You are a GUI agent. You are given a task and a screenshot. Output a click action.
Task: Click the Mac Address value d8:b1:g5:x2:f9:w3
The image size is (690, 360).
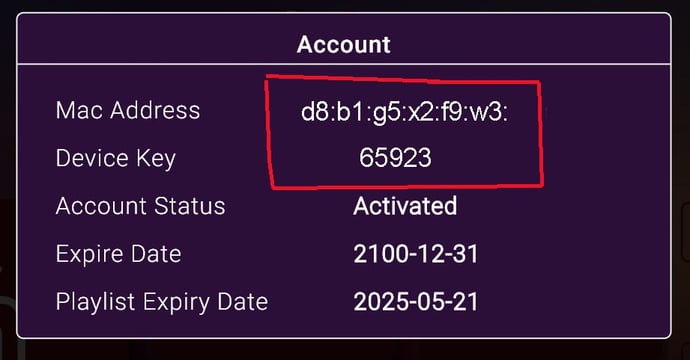click(404, 113)
